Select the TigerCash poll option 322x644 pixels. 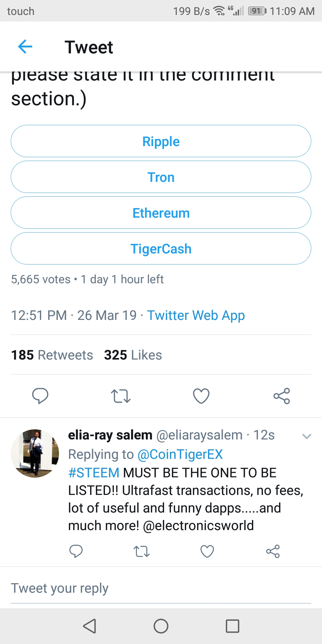point(161,248)
